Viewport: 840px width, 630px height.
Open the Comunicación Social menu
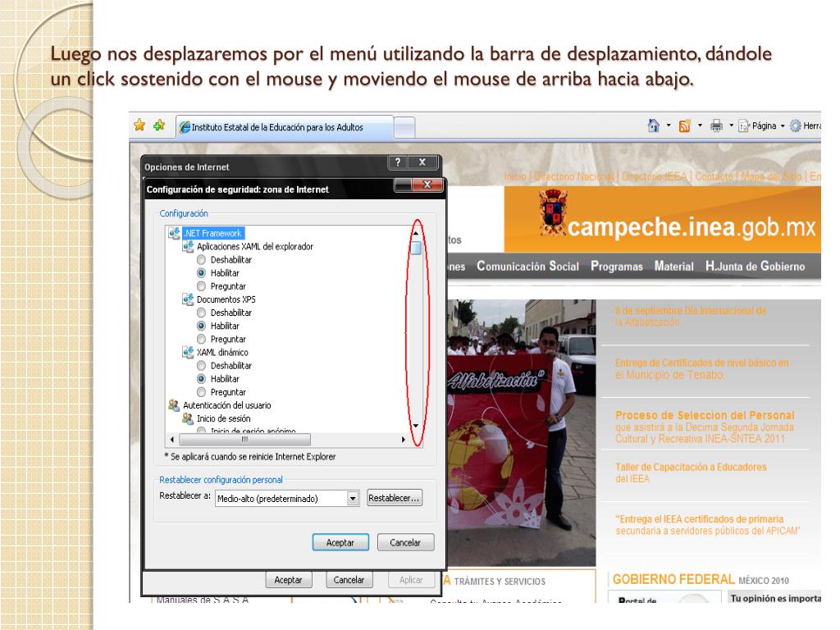pyautogui.click(x=527, y=267)
